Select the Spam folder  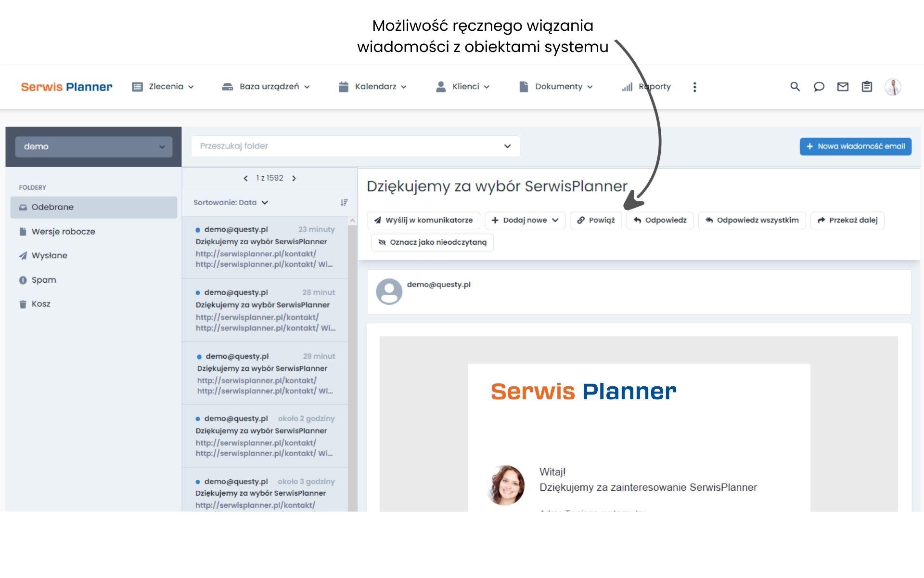coord(94,280)
